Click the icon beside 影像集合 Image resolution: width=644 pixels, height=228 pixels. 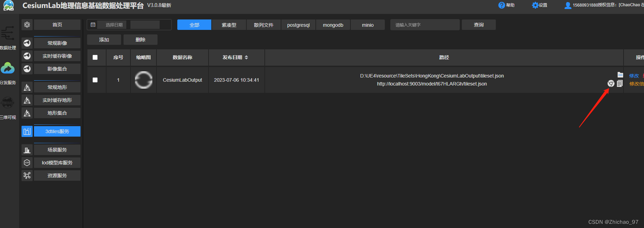click(x=27, y=69)
